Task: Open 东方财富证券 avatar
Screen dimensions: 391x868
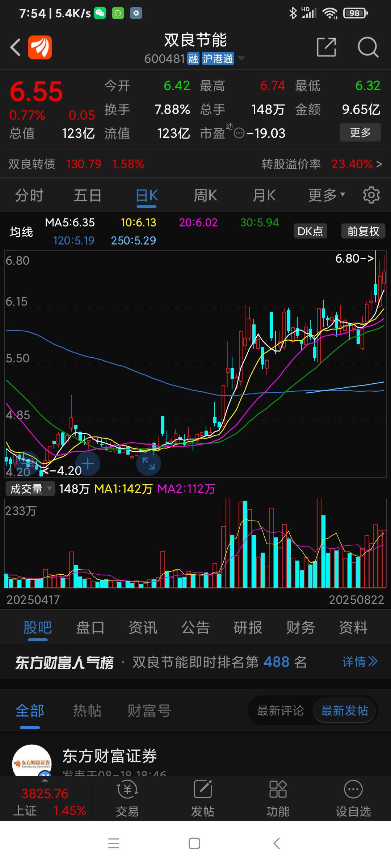Action: point(32,761)
